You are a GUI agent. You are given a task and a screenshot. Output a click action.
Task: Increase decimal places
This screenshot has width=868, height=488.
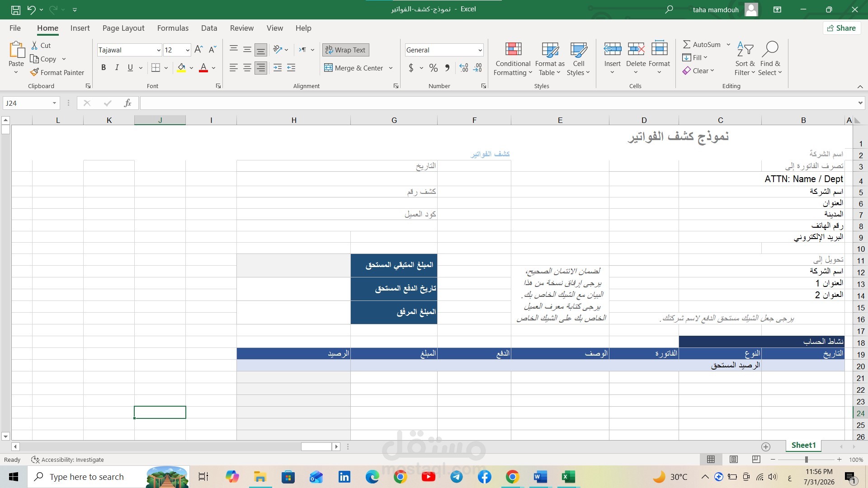tap(464, 68)
